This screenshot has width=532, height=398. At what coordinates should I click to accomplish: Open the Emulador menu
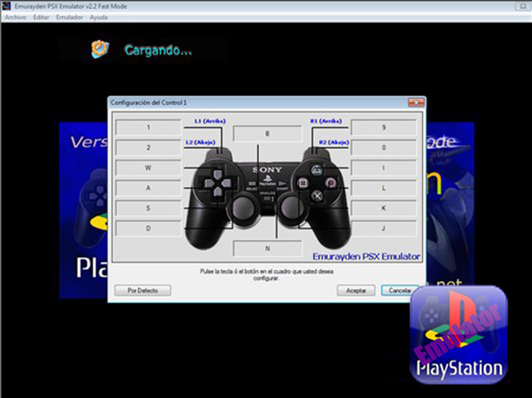click(x=68, y=17)
